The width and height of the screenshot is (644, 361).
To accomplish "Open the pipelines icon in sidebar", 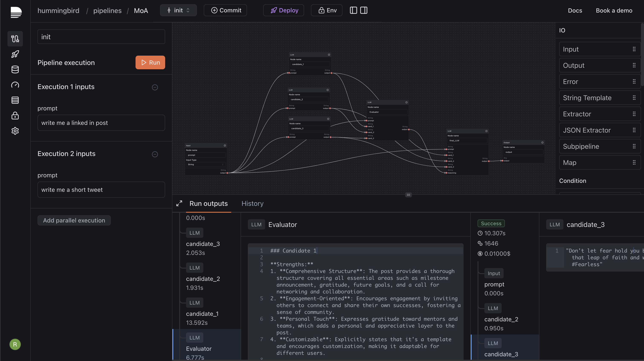I will point(15,39).
